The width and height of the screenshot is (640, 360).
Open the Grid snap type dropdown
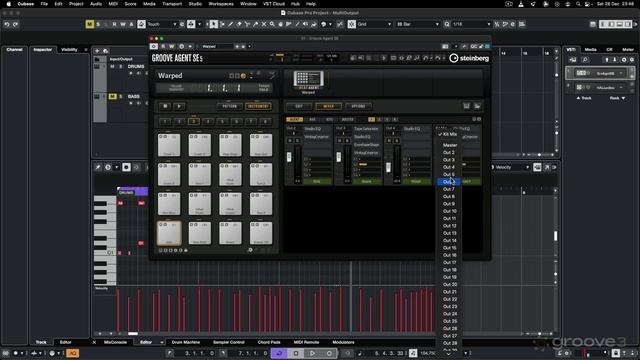pos(374,24)
